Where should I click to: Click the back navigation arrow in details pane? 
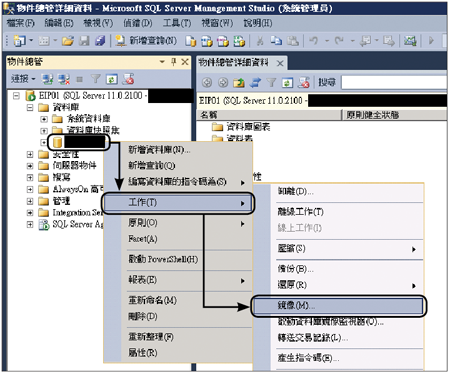(207, 82)
